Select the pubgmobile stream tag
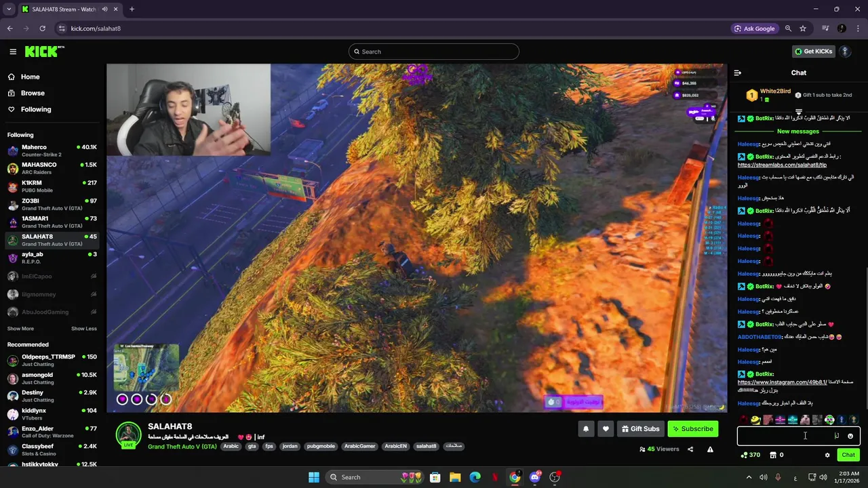The image size is (868, 488). [x=321, y=447]
